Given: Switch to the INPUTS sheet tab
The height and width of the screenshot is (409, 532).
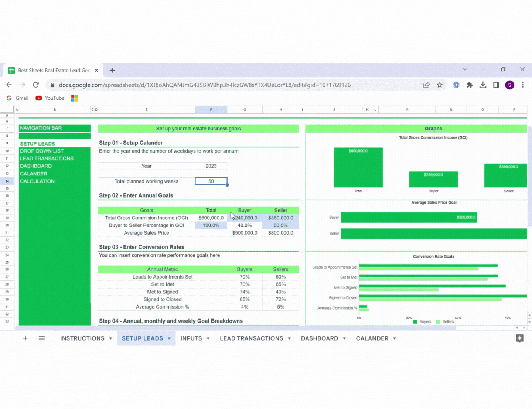Looking at the screenshot, I should click(x=191, y=338).
